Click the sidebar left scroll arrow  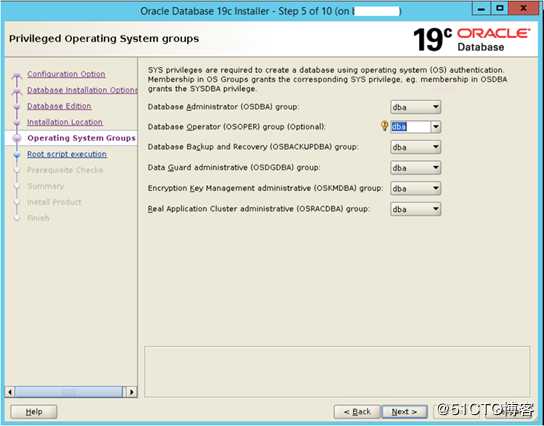coord(10,392)
